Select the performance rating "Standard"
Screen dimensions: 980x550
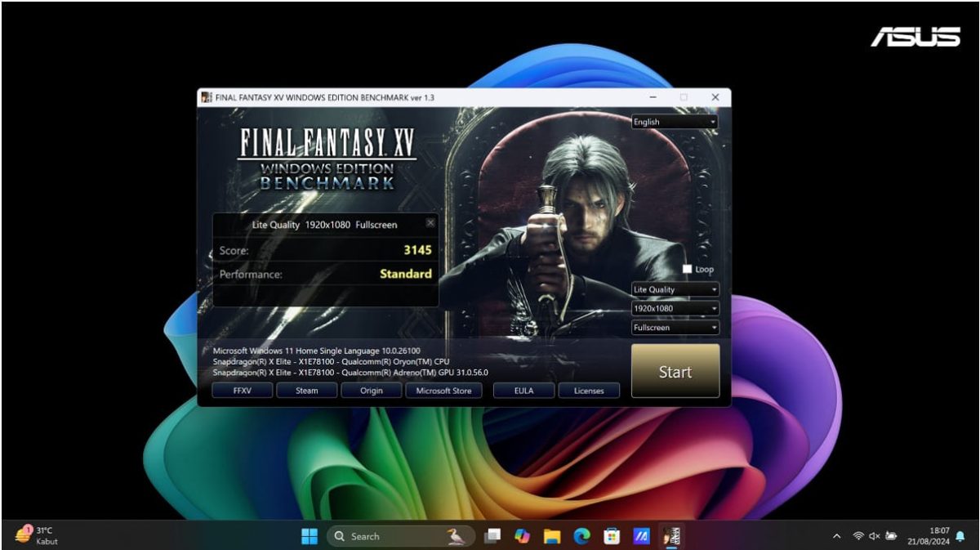coord(406,274)
